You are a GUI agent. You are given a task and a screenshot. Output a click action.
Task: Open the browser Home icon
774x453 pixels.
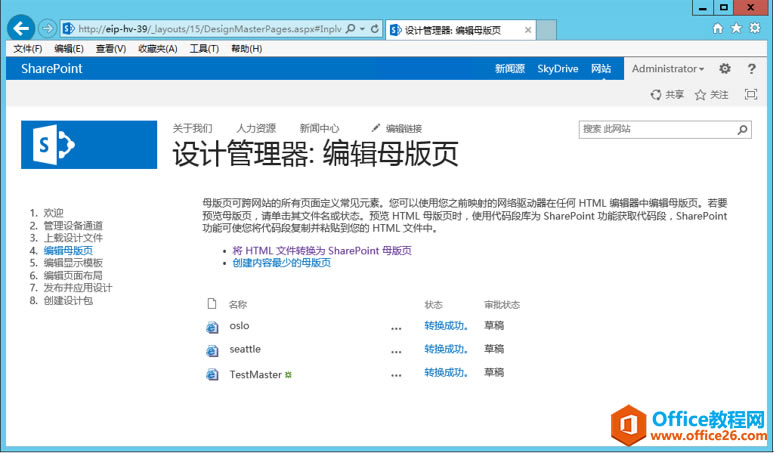[718, 28]
